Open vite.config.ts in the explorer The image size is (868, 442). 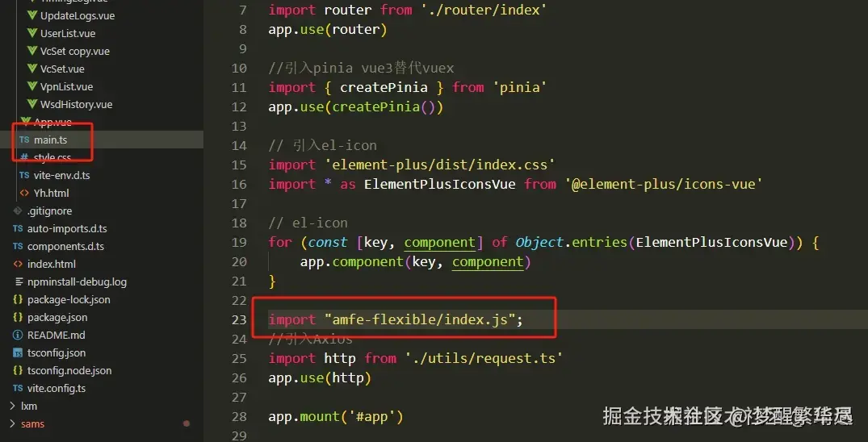[57, 388]
